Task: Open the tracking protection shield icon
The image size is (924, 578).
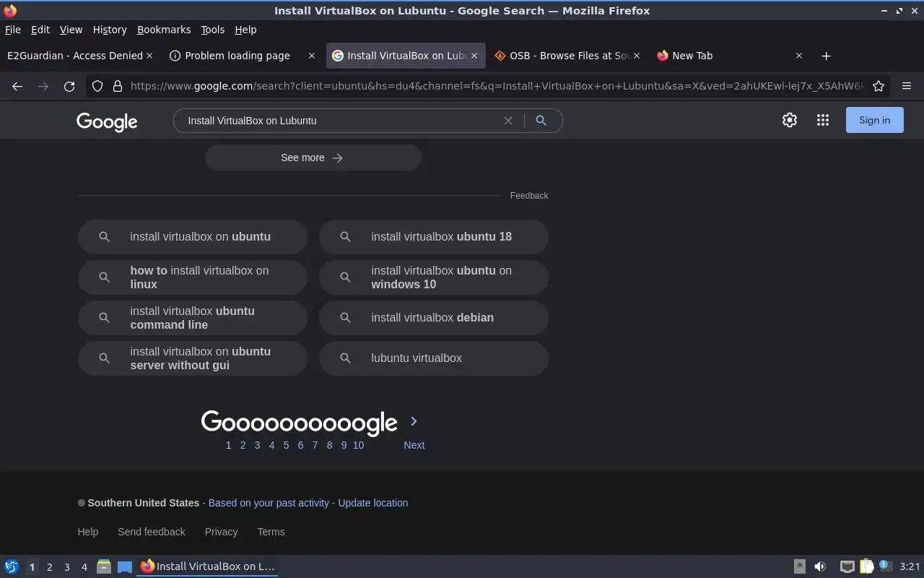Action: [97, 86]
